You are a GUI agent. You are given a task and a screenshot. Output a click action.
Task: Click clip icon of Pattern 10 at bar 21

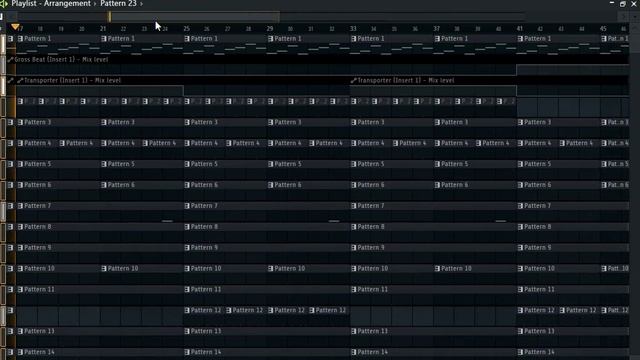pos(104,269)
